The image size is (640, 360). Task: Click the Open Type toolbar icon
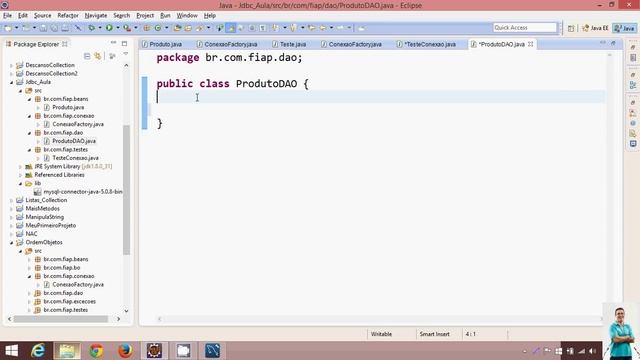tap(177, 28)
